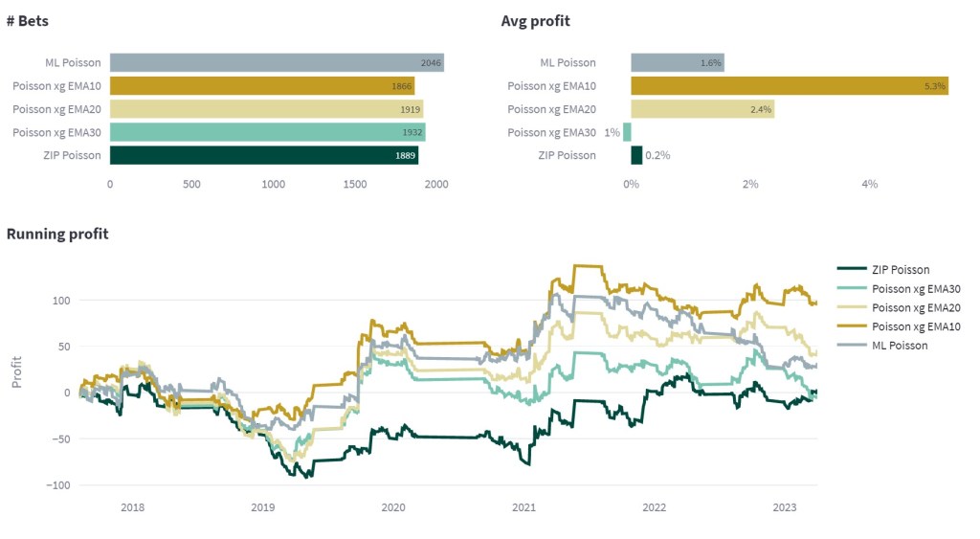This screenshot has width=980, height=539.
Task: Click the 1.6% ML Poisson profit bar
Action: pyautogui.click(x=677, y=62)
